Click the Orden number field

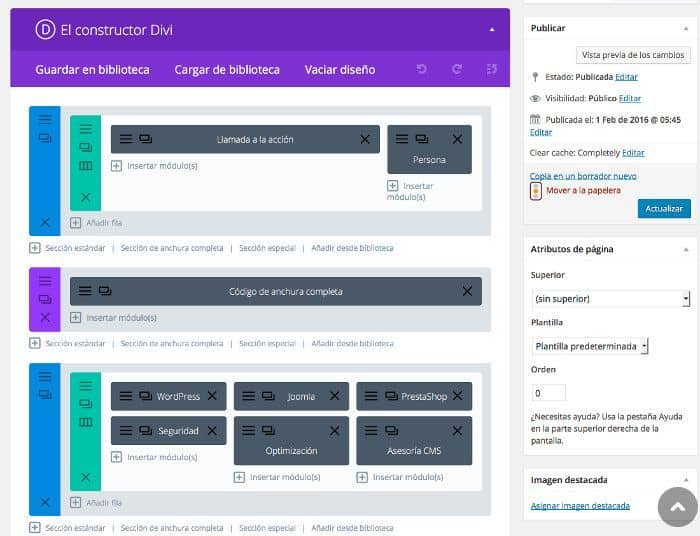(x=548, y=393)
